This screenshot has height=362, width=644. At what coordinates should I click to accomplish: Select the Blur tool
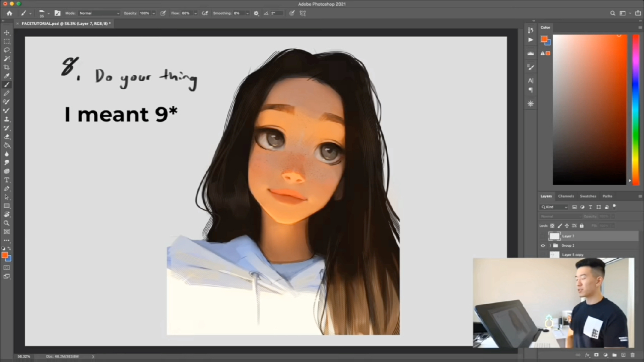point(7,154)
